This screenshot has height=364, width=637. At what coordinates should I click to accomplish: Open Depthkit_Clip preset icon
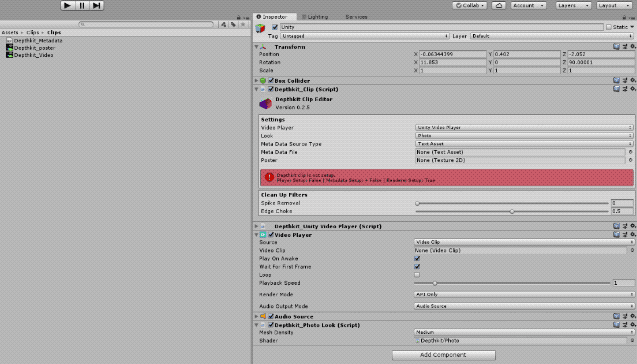coord(625,89)
